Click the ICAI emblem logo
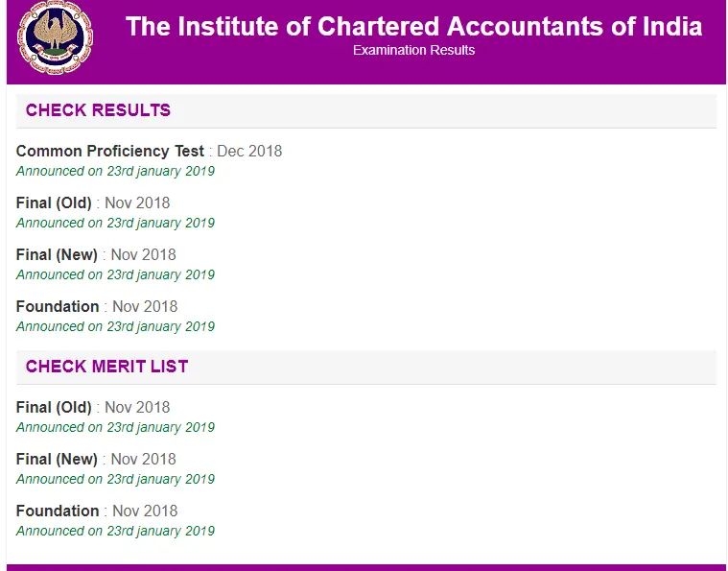Viewport: 728px width, 571px height. click(x=55, y=37)
